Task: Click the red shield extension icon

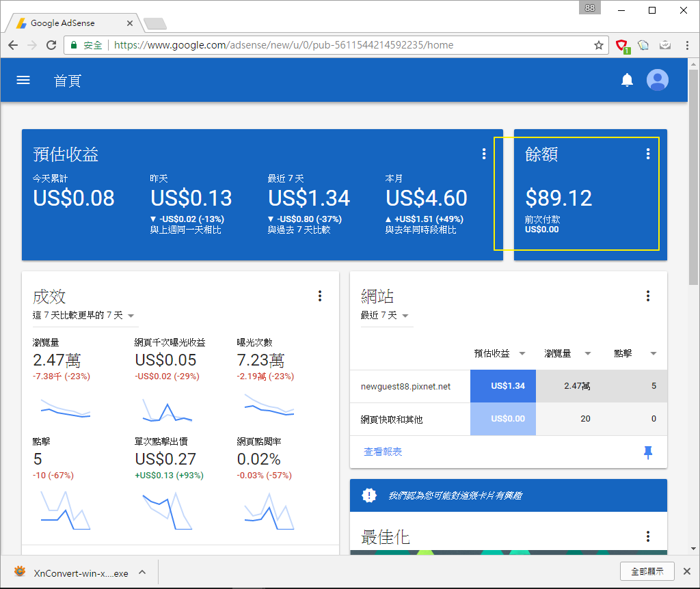Action: 622,46
